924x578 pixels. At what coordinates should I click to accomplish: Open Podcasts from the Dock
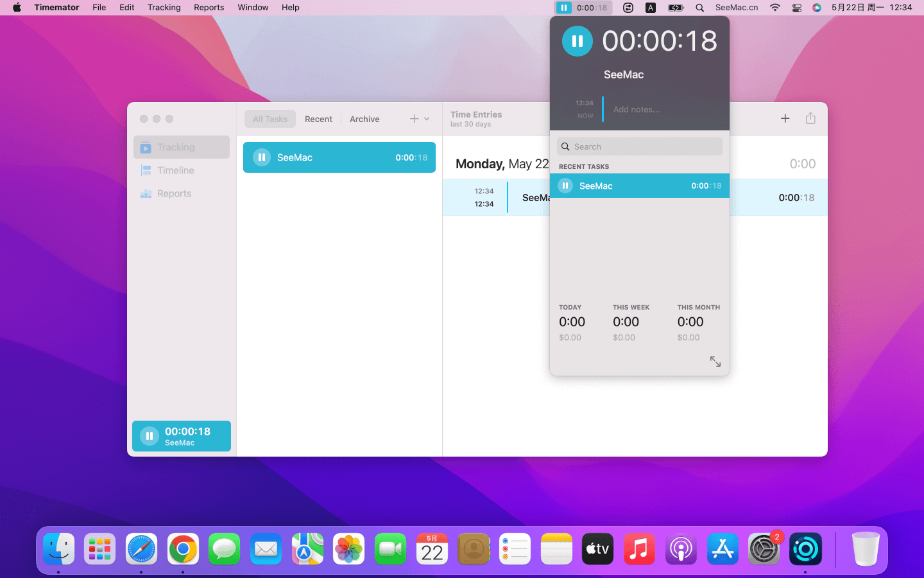coord(681,549)
